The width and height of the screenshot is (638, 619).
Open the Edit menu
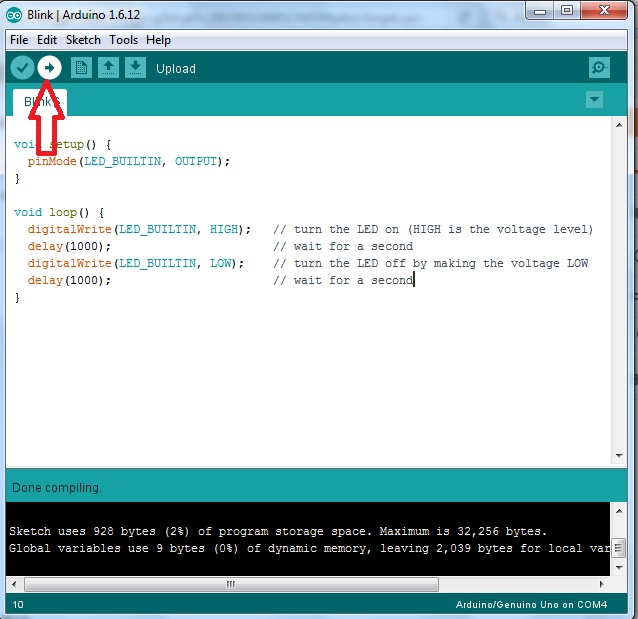pyautogui.click(x=47, y=40)
